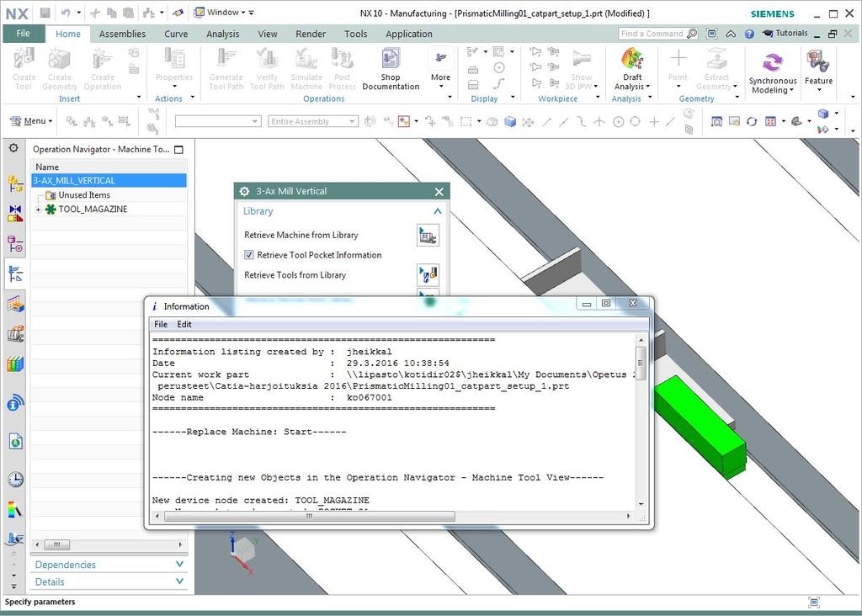Screen dimensions: 862x616
Task: Open Shop Documentation
Action: click(x=391, y=69)
